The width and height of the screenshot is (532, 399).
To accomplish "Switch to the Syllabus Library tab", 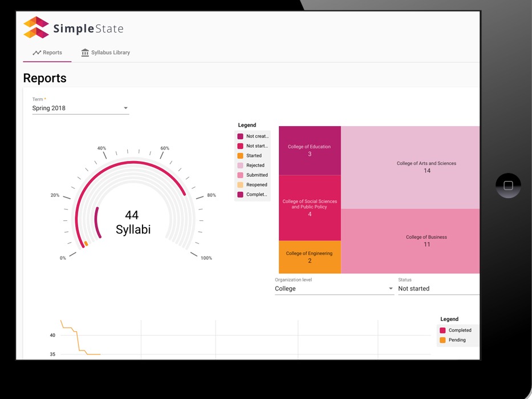I will (x=105, y=53).
